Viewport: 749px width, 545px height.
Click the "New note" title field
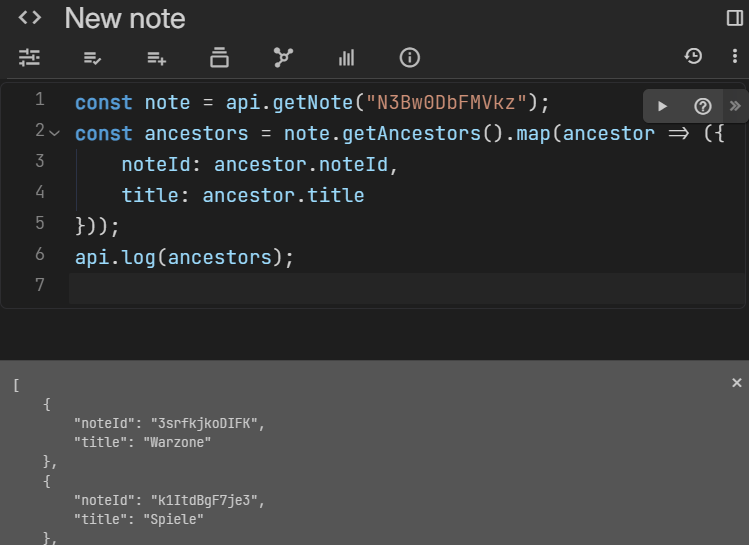point(125,18)
